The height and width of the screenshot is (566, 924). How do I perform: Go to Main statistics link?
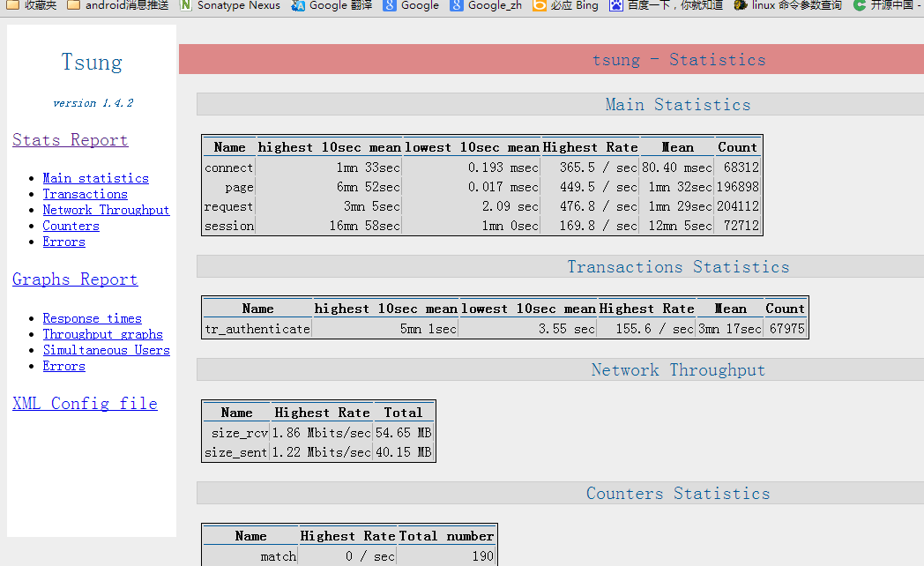point(95,178)
